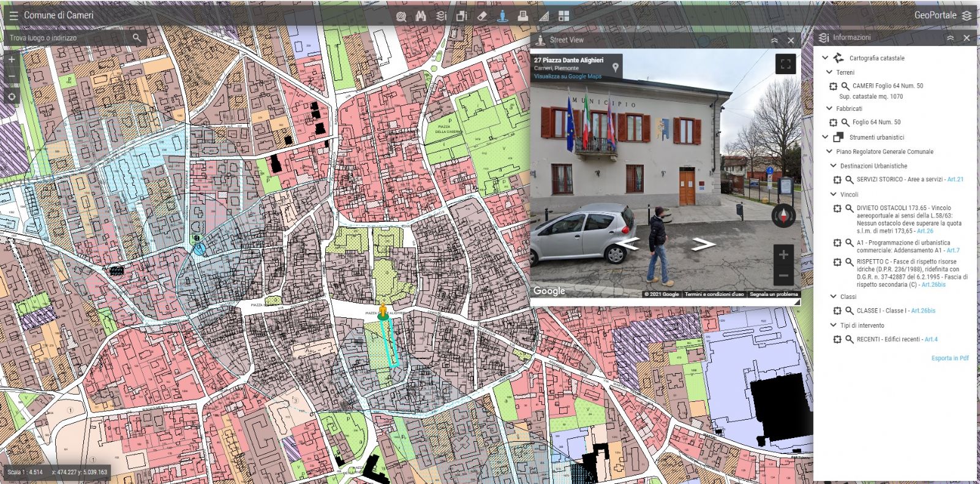Click the orange pegman marker on the map
The width and height of the screenshot is (980, 484).
click(383, 310)
